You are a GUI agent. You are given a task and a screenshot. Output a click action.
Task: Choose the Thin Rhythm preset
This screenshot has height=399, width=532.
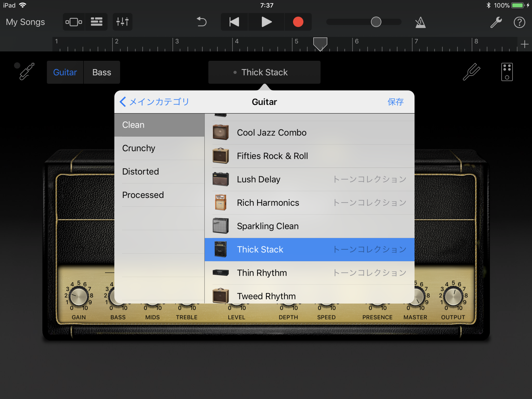pos(310,273)
